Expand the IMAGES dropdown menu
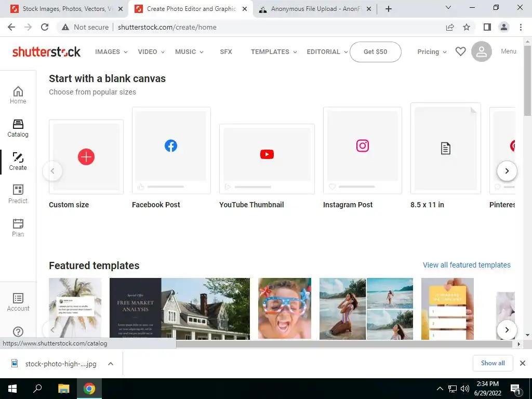532x399 pixels. tap(111, 52)
